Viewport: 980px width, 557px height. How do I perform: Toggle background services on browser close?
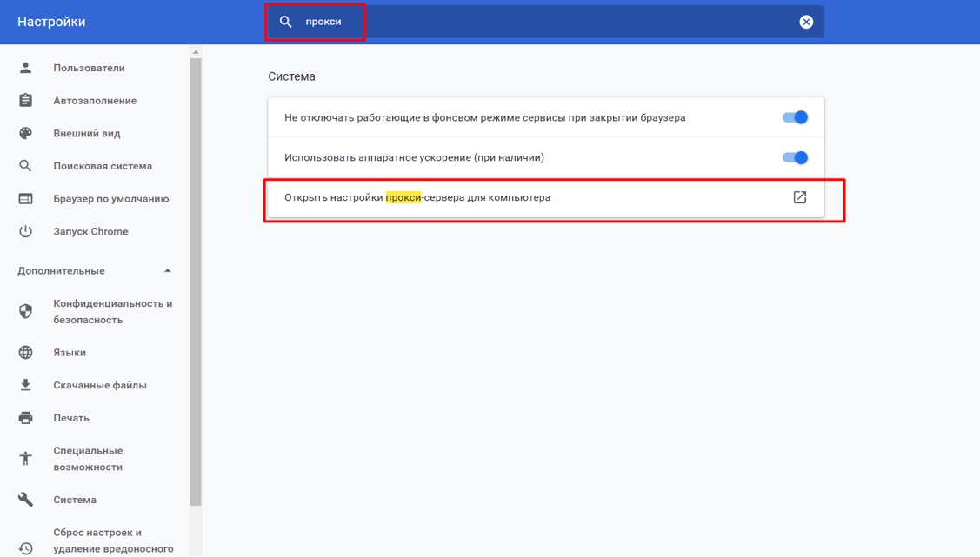tap(795, 117)
